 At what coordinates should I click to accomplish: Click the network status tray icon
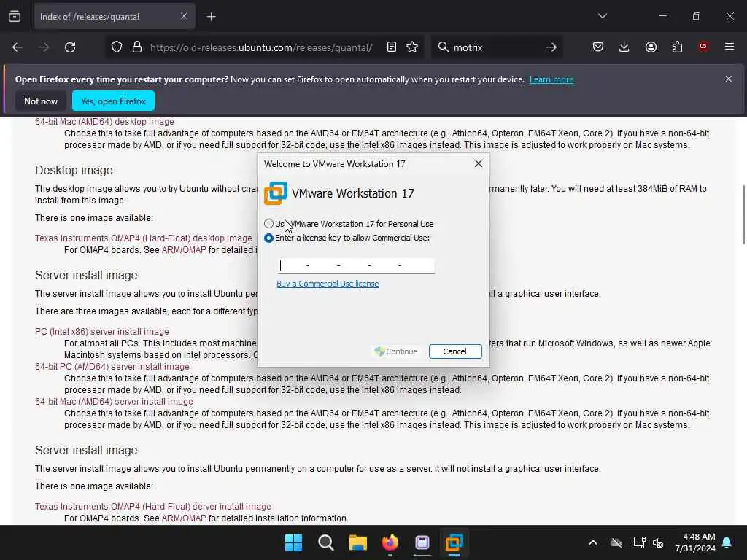(x=639, y=542)
